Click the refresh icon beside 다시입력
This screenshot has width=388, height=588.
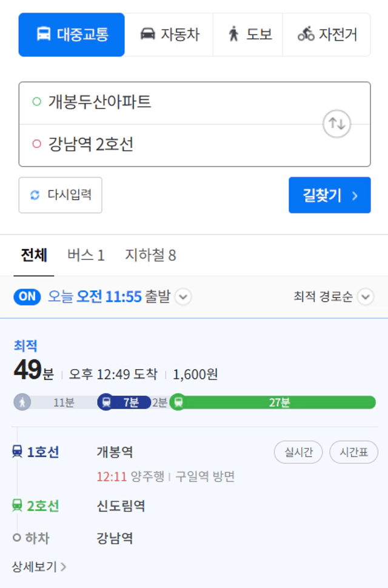click(x=35, y=195)
